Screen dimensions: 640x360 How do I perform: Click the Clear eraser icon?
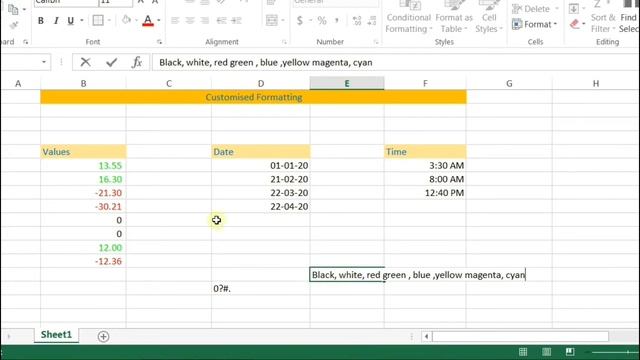[575, 24]
